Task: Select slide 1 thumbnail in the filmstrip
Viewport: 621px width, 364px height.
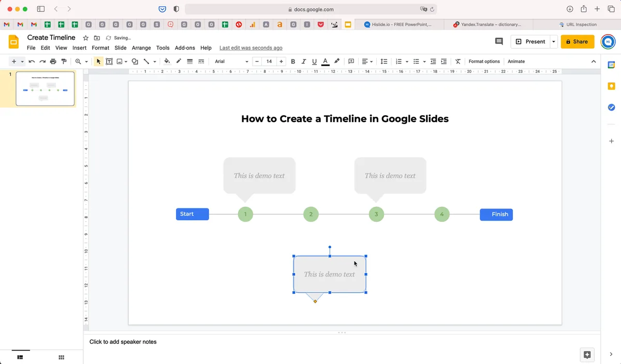Action: click(45, 88)
